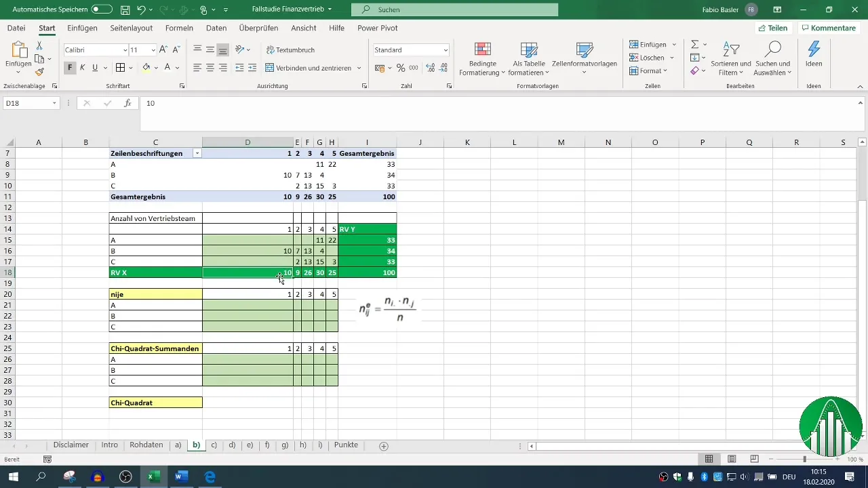Open the Calibri font name dropdown
This screenshot has width=868, height=488.
pyautogui.click(x=125, y=50)
